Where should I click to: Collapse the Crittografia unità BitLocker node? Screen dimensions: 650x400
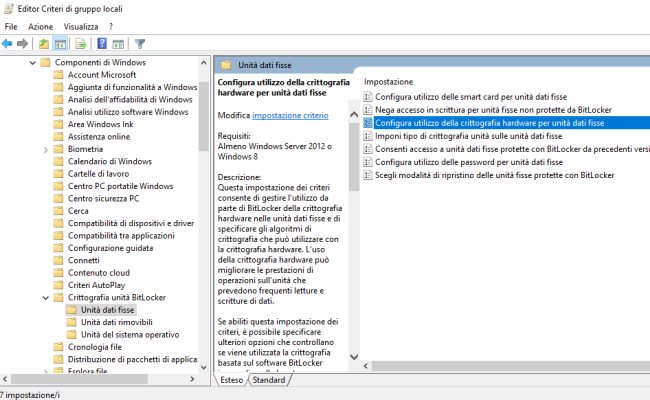pyautogui.click(x=45, y=297)
